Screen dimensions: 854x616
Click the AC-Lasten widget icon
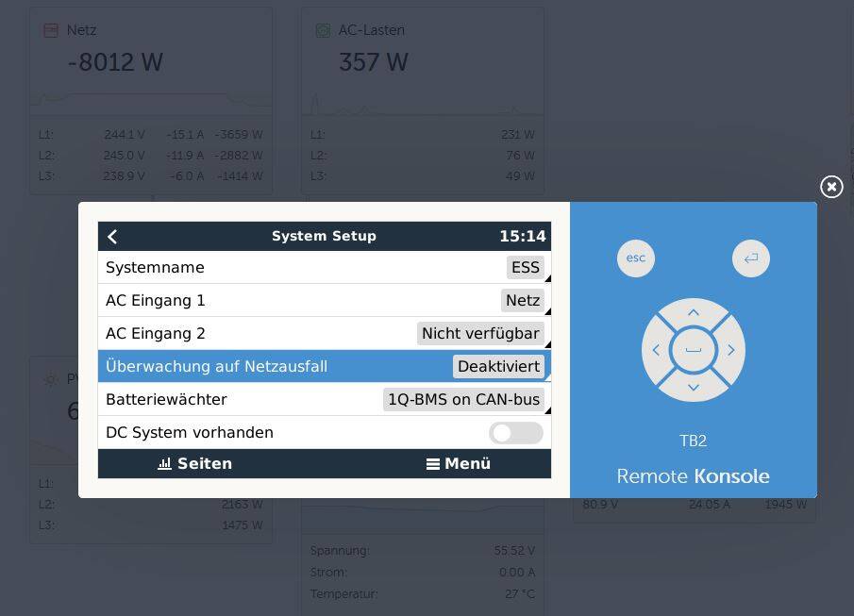323,31
